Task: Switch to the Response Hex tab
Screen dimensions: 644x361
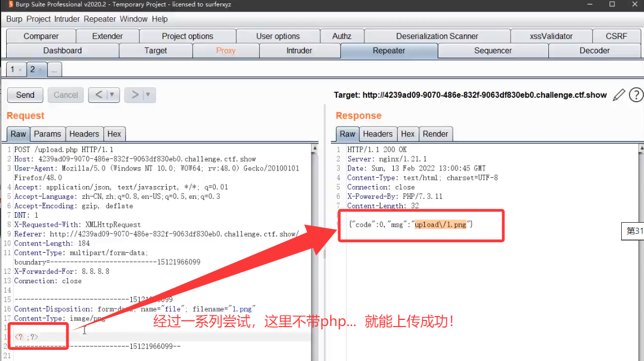Action: coord(408,134)
